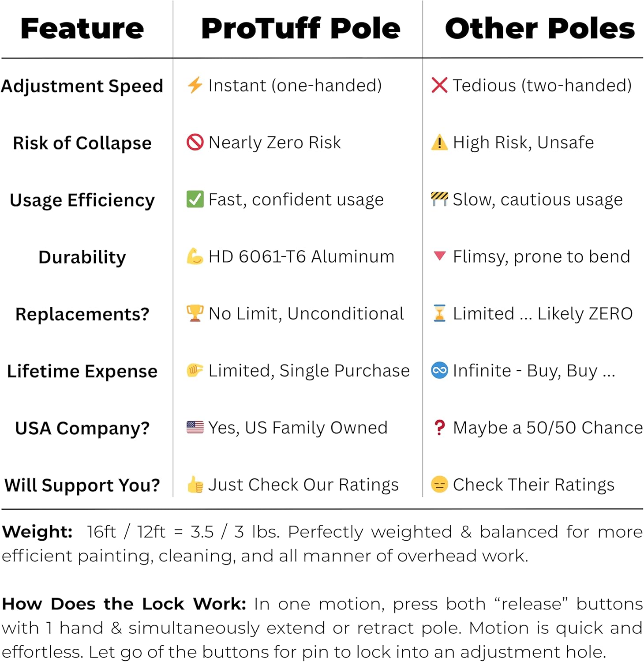Click the Feature column header
Screen dimensions: 644x662
click(x=82, y=29)
